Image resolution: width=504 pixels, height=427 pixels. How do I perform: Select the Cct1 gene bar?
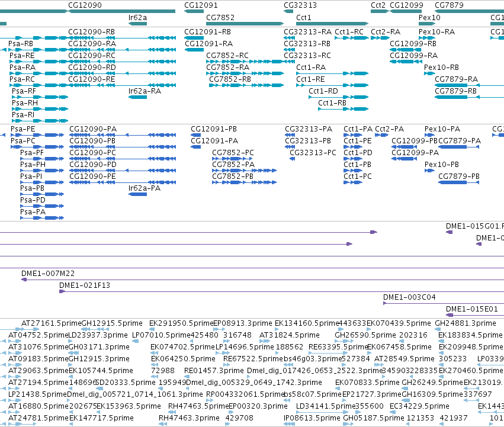point(332,24)
